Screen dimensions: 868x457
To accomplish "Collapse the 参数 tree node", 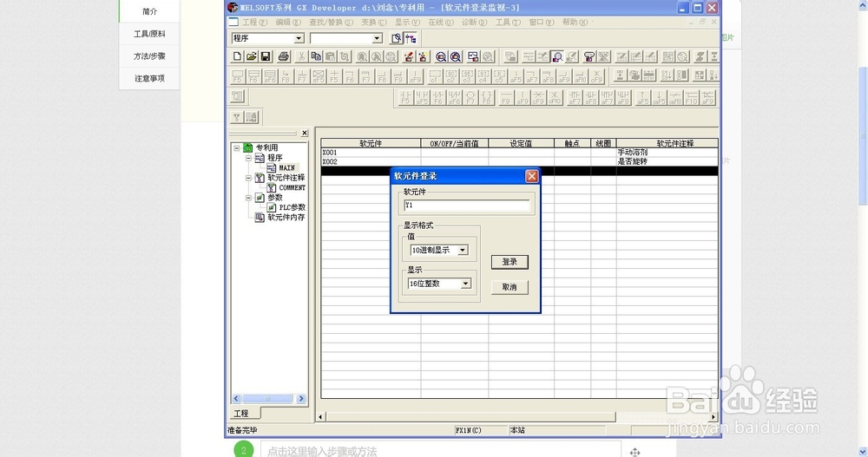I will click(248, 198).
